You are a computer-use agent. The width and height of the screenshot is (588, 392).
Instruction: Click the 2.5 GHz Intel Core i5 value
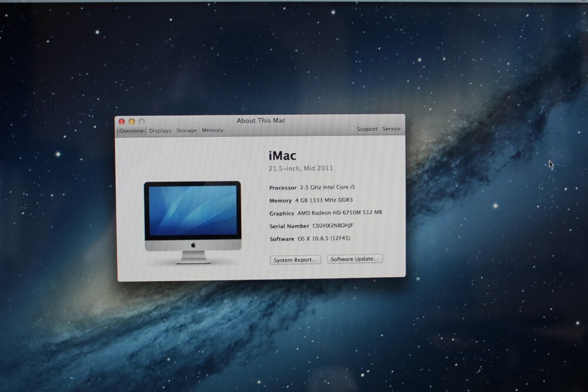328,187
